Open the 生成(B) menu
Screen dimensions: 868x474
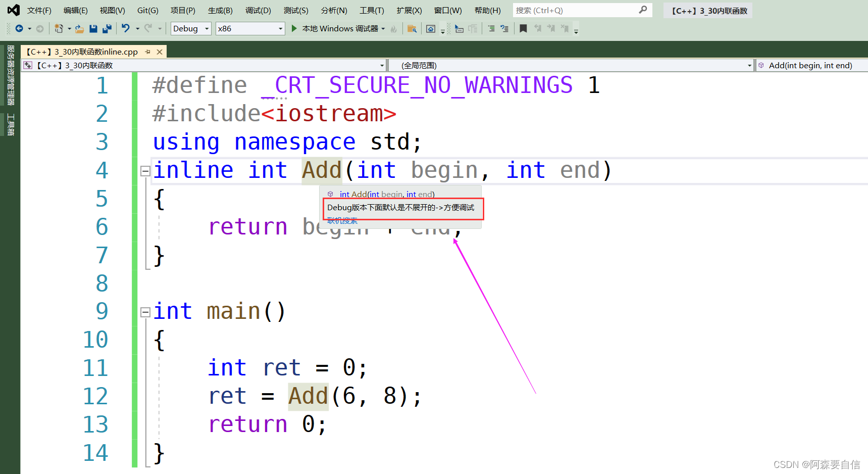(220, 10)
